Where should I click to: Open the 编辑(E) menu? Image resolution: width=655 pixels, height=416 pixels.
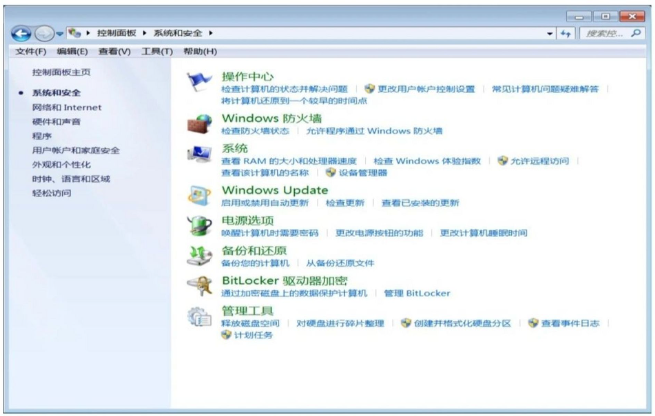click(72, 51)
